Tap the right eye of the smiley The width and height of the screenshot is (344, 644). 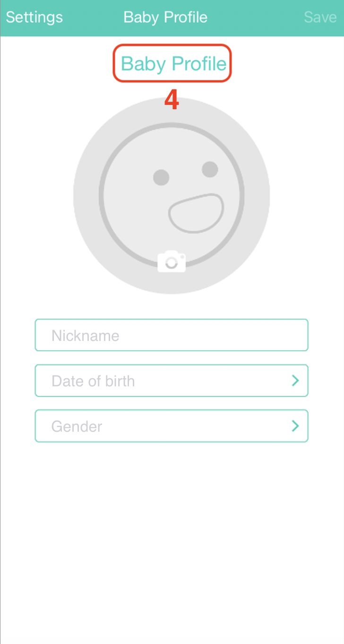click(210, 169)
